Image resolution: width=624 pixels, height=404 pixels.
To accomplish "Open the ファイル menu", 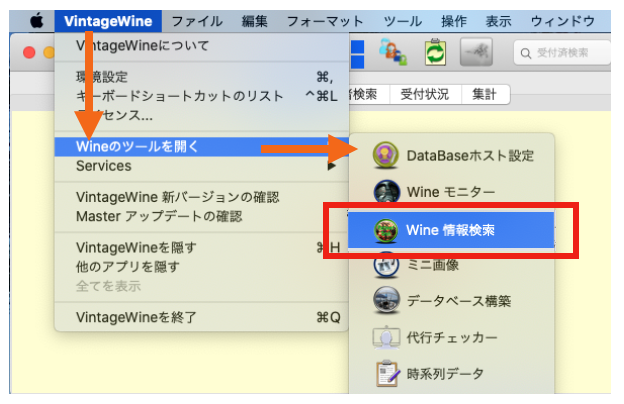I will 197,20.
